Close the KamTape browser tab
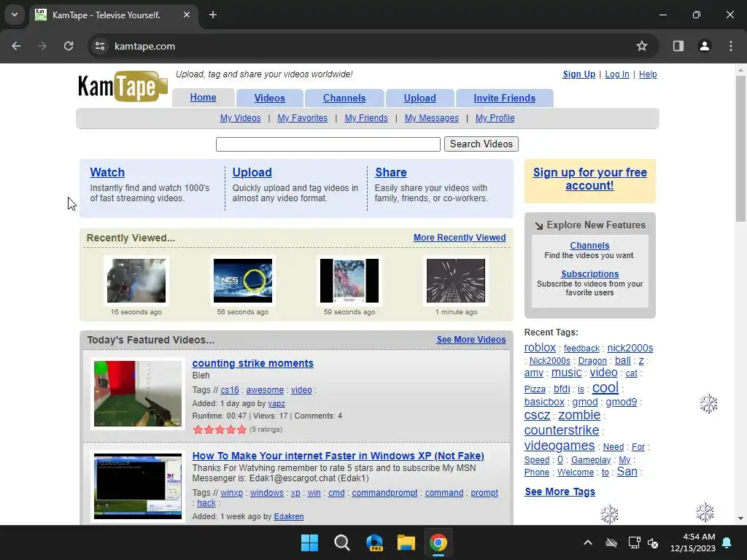Screen dimensions: 747x560 (187, 15)
